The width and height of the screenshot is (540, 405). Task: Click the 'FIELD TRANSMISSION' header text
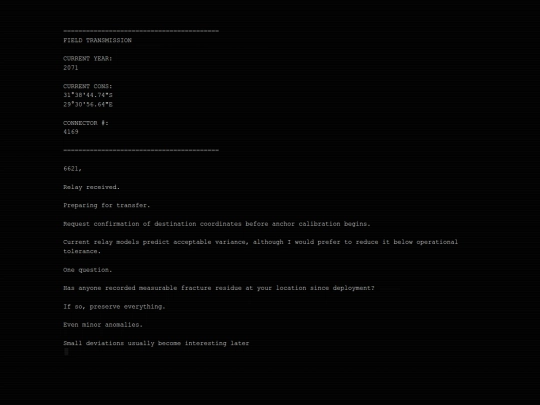(x=97, y=40)
